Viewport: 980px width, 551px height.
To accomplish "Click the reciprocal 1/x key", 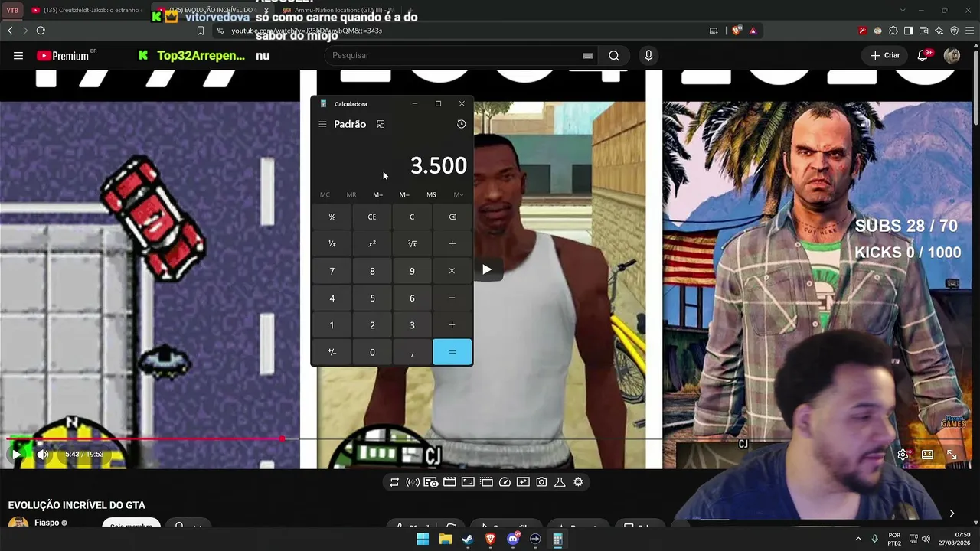I will [332, 243].
